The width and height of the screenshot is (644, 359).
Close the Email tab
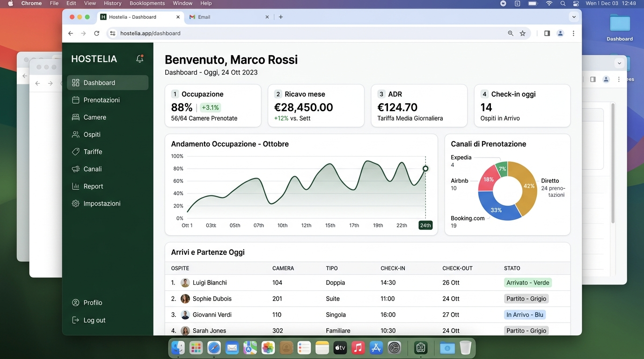(267, 17)
